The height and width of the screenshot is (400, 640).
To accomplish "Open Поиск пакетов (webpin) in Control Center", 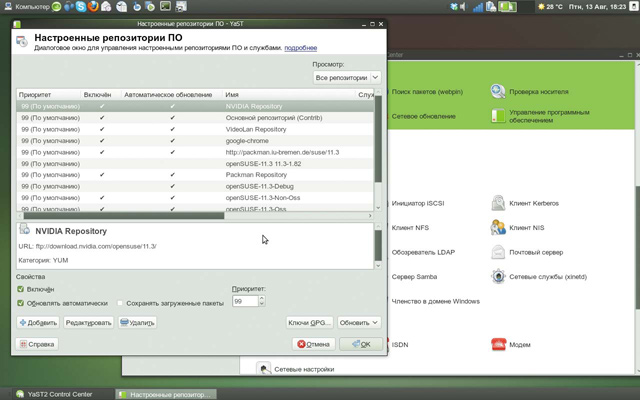I will pyautogui.click(x=427, y=92).
